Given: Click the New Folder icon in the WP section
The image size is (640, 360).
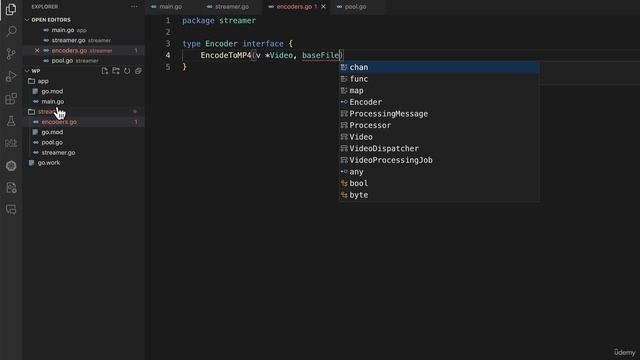Looking at the screenshot, I should [116, 71].
